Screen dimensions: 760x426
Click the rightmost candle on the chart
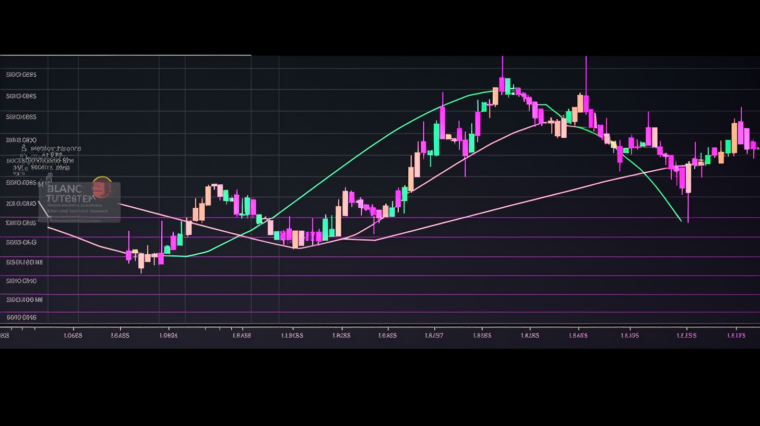(x=753, y=146)
